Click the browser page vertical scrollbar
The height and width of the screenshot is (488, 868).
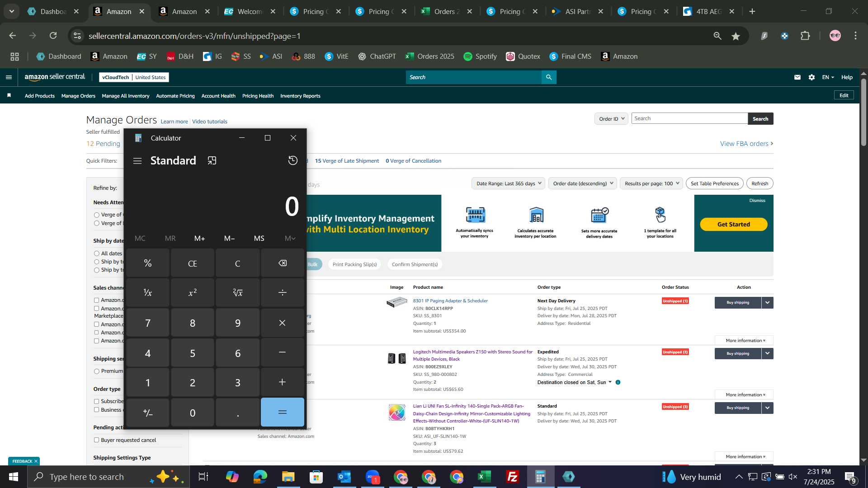(x=863, y=113)
